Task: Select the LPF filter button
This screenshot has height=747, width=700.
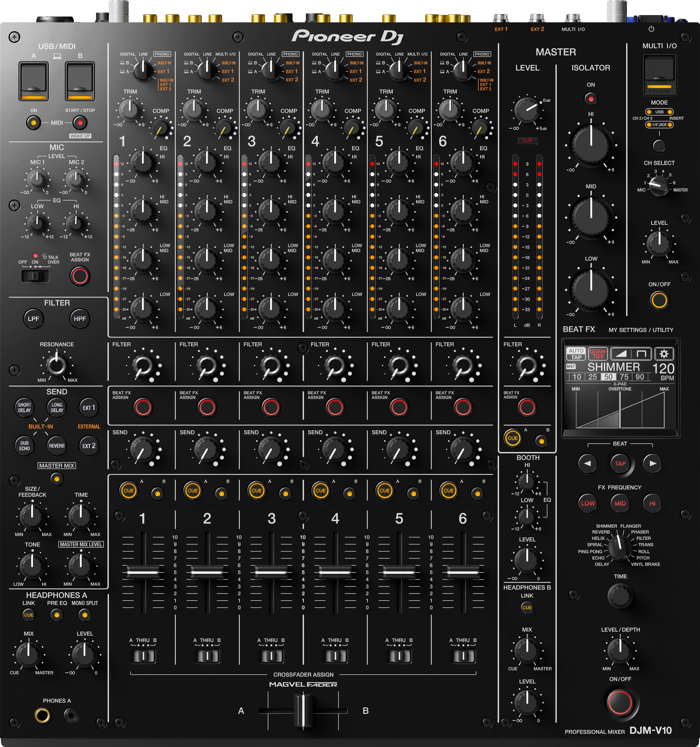Action: point(33,319)
